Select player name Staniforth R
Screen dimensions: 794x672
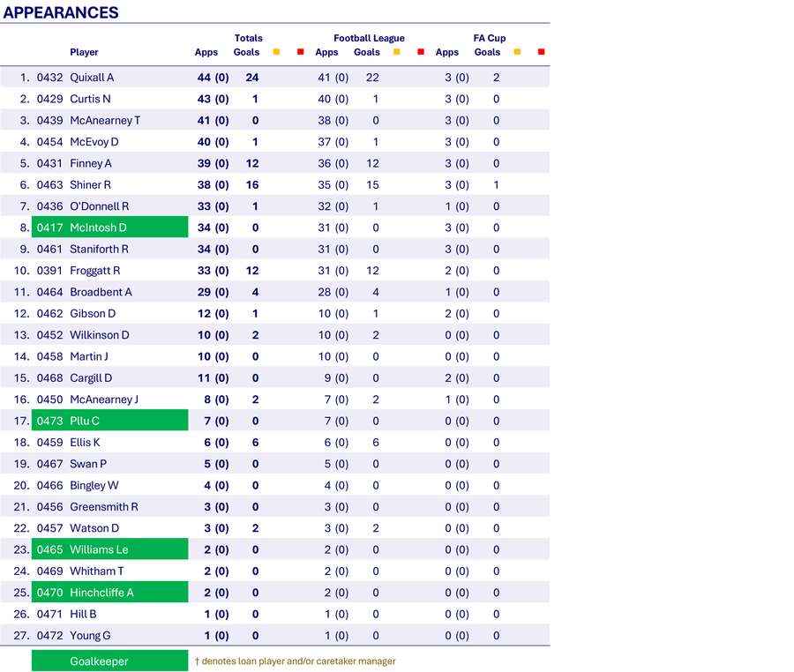click(x=99, y=249)
